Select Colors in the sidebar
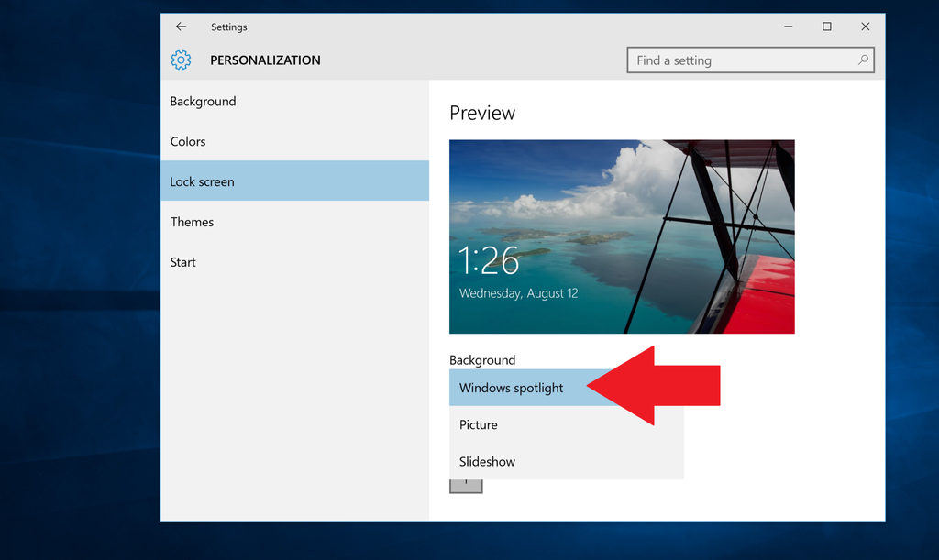 pos(188,141)
